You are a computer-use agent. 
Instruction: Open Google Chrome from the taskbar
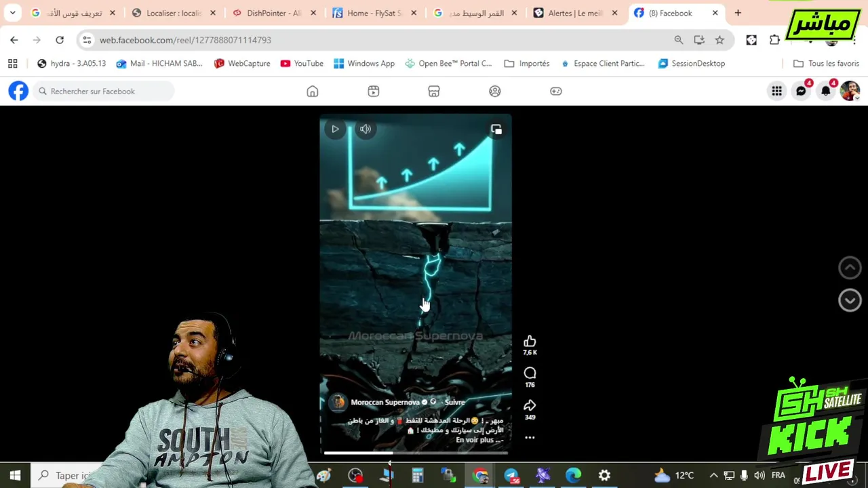(480, 476)
